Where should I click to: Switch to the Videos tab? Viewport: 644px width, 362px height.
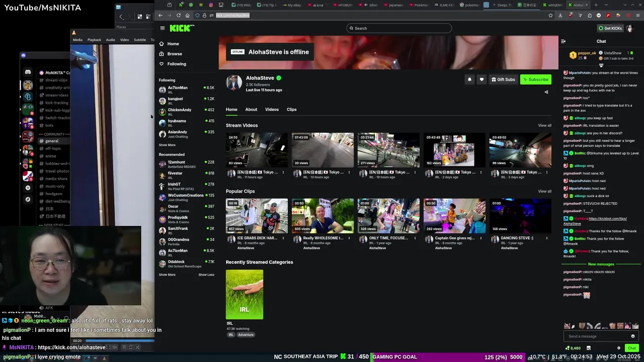272,110
